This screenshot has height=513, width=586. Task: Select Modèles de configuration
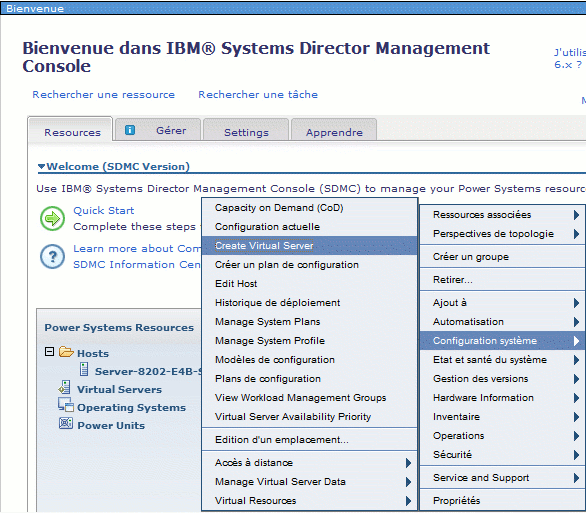[x=309, y=360]
